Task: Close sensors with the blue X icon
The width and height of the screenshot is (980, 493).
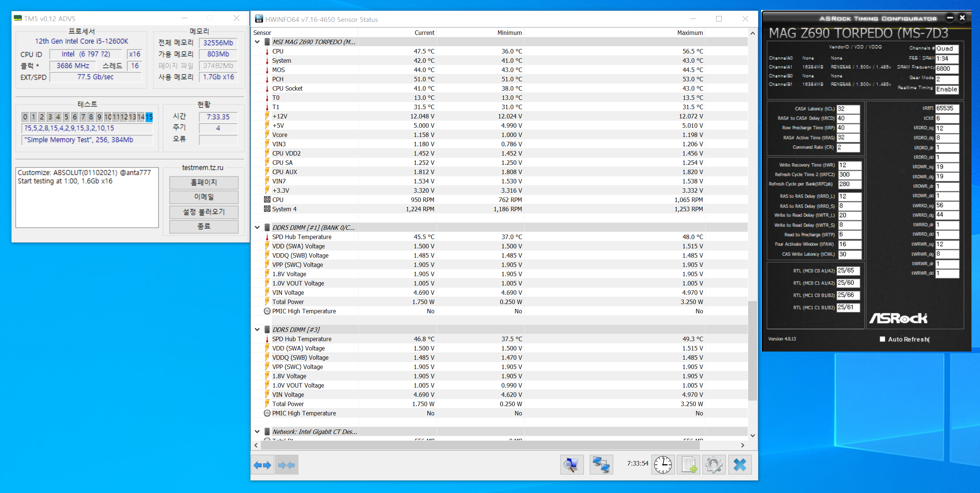Action: point(740,465)
